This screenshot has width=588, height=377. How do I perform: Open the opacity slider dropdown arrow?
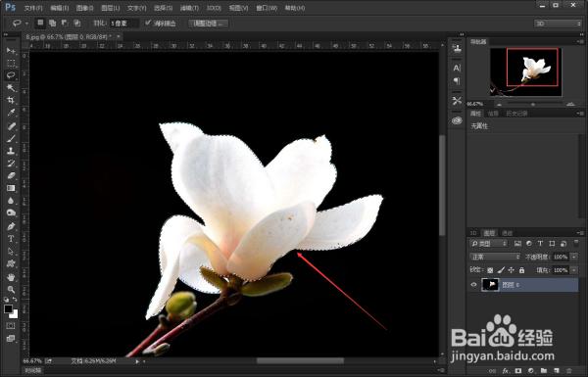(x=573, y=257)
